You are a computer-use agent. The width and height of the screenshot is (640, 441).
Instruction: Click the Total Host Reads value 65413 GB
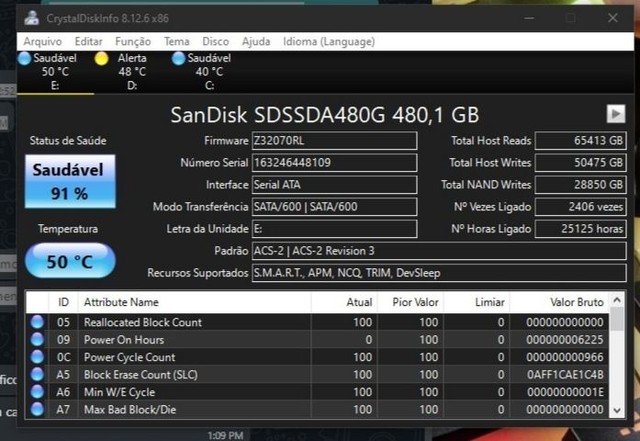(x=581, y=140)
